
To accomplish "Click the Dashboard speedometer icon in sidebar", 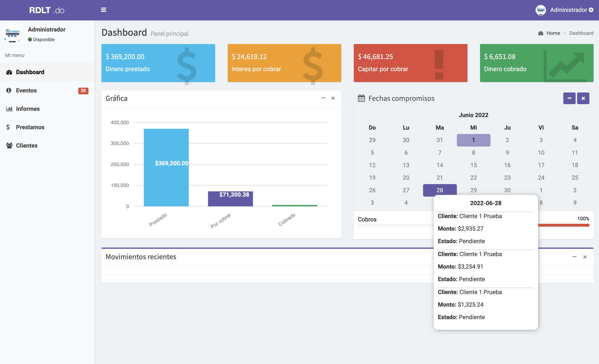I will (x=9, y=72).
